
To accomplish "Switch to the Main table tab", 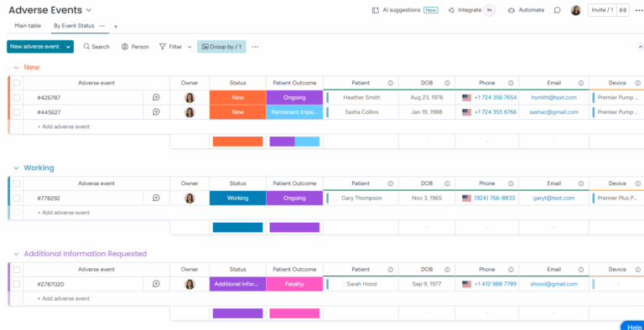I will click(28, 25).
